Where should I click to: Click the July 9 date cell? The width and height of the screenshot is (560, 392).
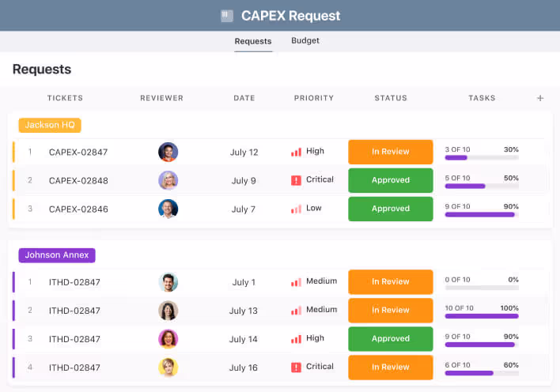point(244,180)
